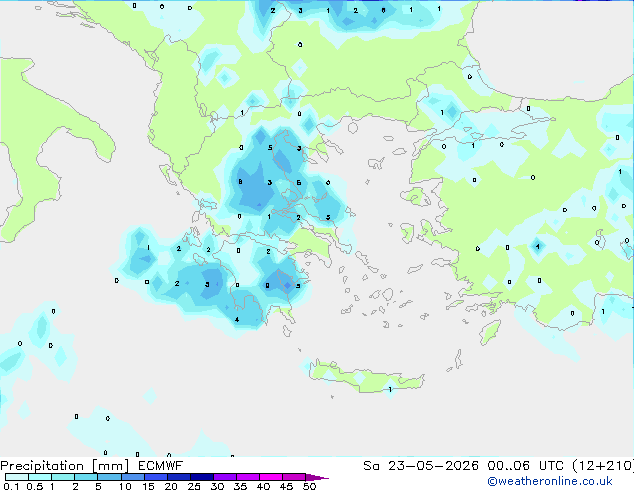Click the '40' legend scale label

click(263, 486)
